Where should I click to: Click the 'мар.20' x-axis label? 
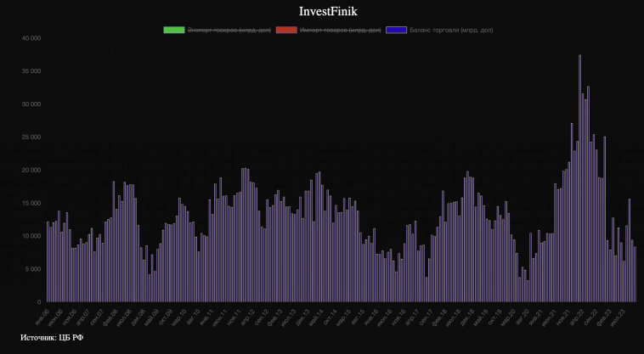(x=508, y=315)
